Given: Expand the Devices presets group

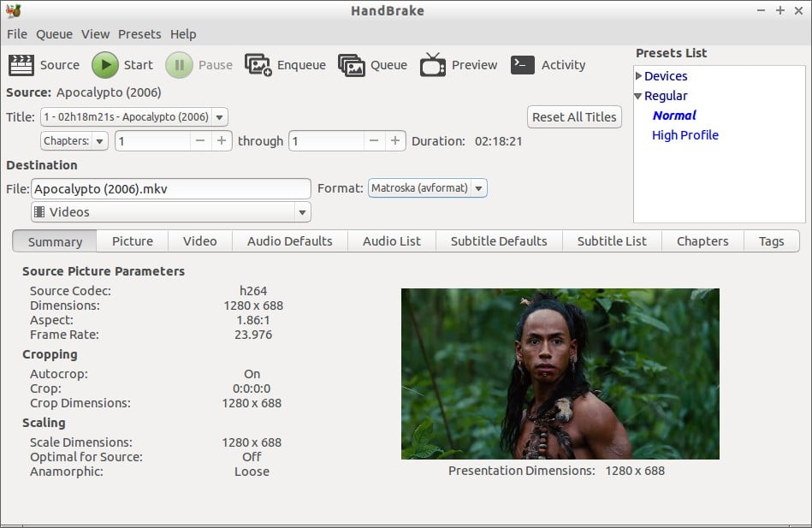Looking at the screenshot, I should 637,75.
